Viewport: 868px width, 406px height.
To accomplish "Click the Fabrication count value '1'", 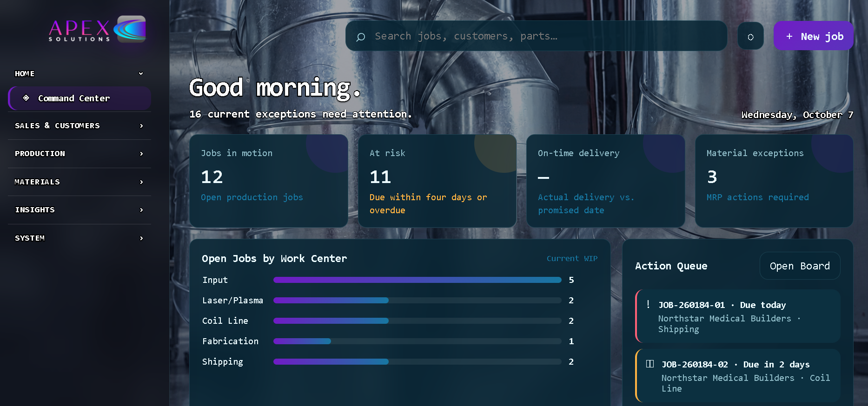I will click(571, 341).
